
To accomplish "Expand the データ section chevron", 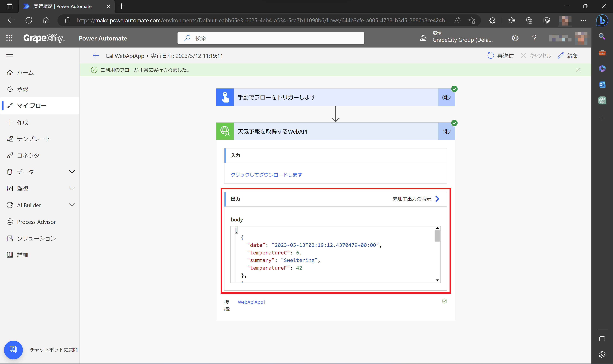I will pyautogui.click(x=72, y=172).
